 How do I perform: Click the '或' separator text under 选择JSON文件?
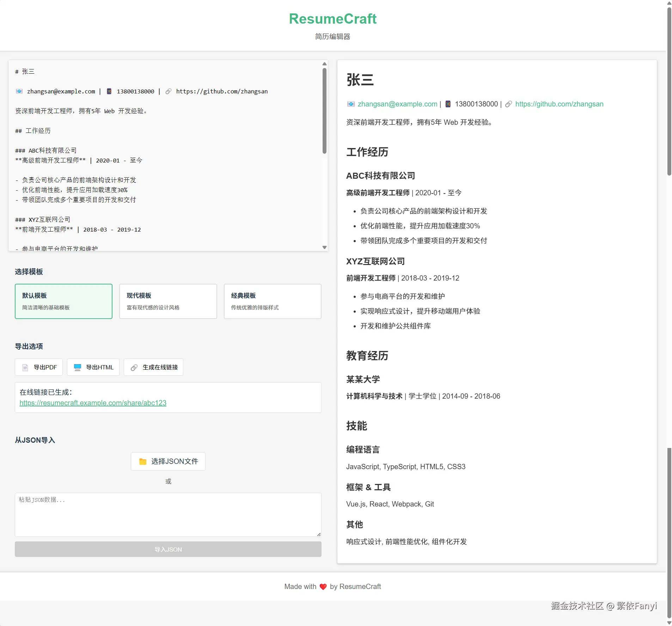pos(168,481)
